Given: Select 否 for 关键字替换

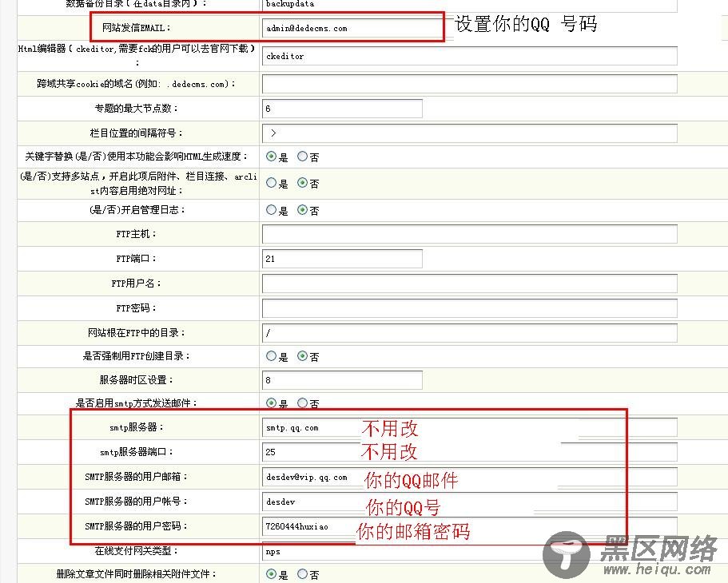Looking at the screenshot, I should tap(302, 157).
